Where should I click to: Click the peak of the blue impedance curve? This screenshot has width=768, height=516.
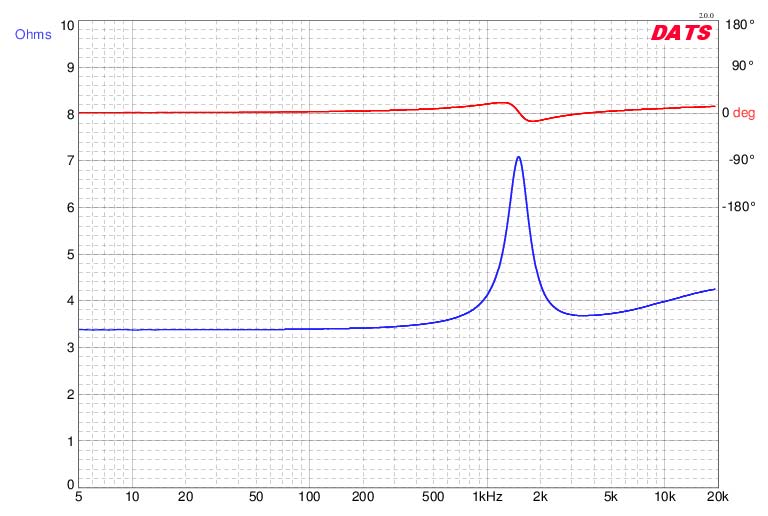click(518, 157)
